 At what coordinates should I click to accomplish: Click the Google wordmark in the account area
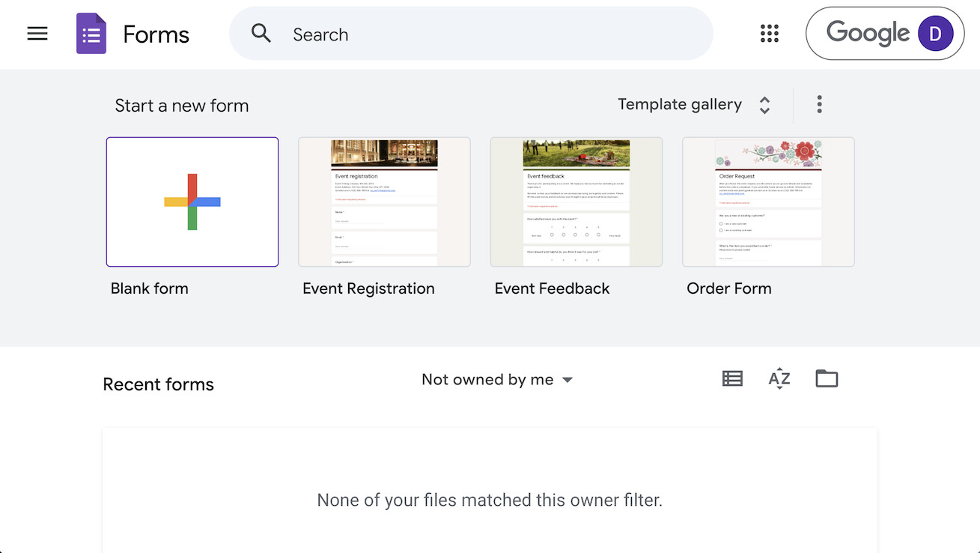tap(868, 33)
